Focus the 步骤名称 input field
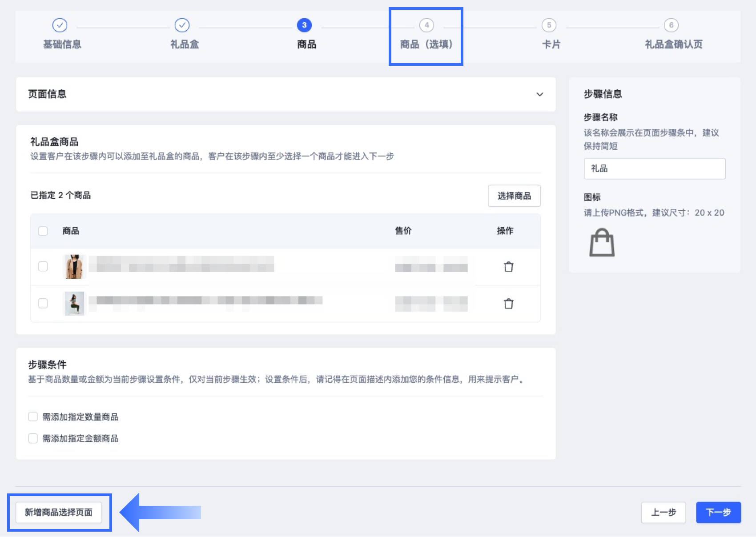The width and height of the screenshot is (756, 537). [654, 168]
